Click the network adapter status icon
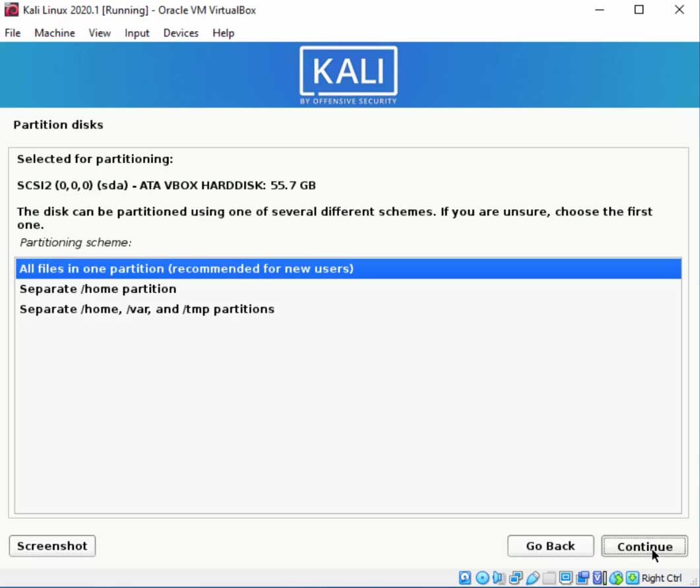Image resolution: width=700 pixels, height=588 pixels. point(516,577)
